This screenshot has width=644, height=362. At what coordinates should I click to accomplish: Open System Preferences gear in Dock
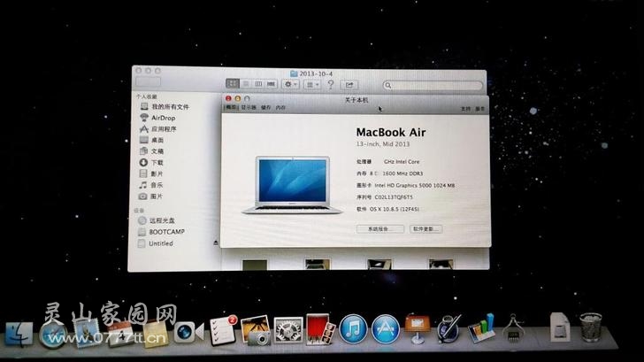(x=288, y=330)
